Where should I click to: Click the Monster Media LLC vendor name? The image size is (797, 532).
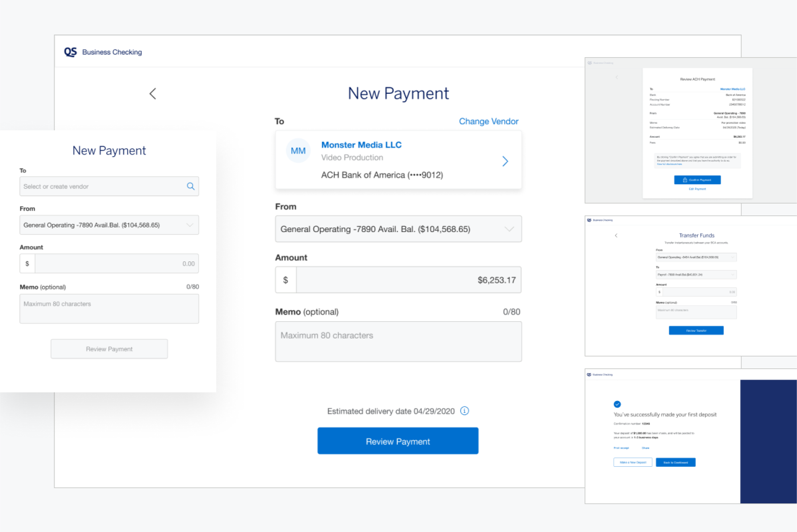[x=361, y=145]
